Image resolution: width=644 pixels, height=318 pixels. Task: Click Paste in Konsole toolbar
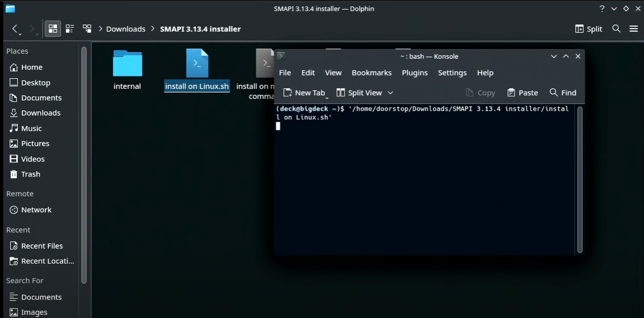point(523,93)
